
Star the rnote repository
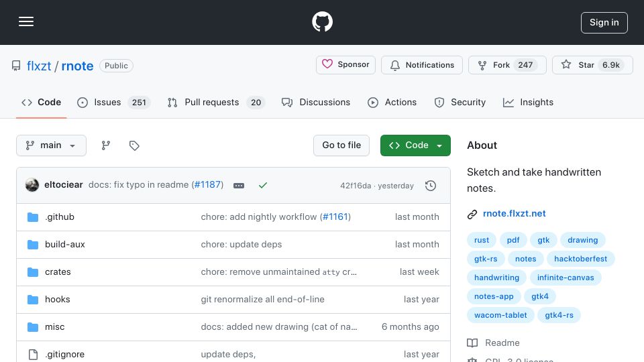tap(592, 65)
